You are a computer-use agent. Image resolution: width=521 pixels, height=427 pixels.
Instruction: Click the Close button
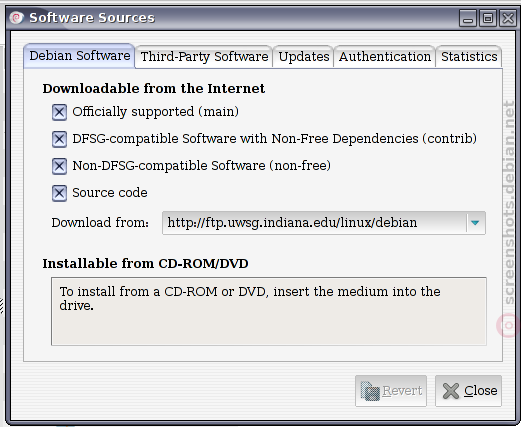tap(468, 391)
